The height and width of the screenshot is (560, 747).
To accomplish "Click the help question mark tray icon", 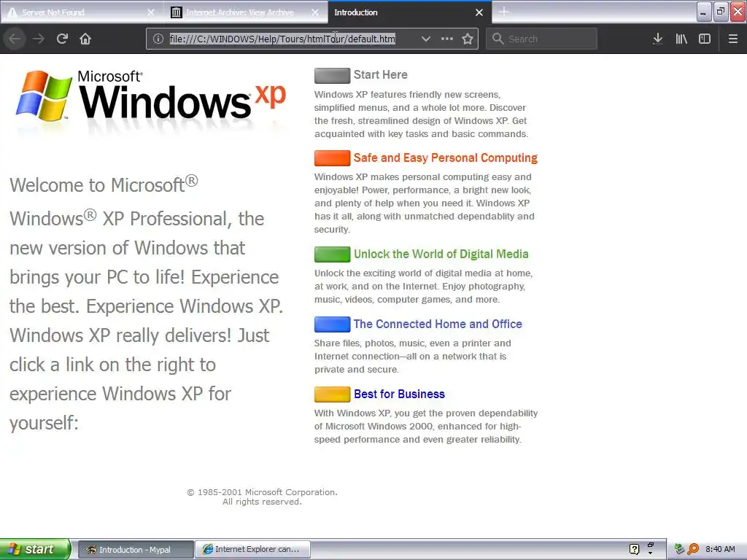I will 634,549.
